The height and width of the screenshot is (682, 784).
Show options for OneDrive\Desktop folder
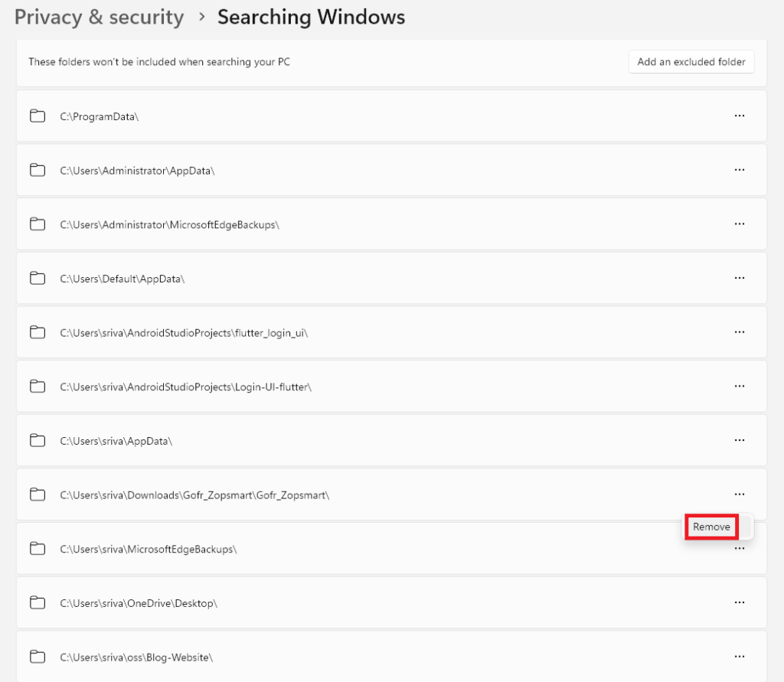tap(739, 602)
